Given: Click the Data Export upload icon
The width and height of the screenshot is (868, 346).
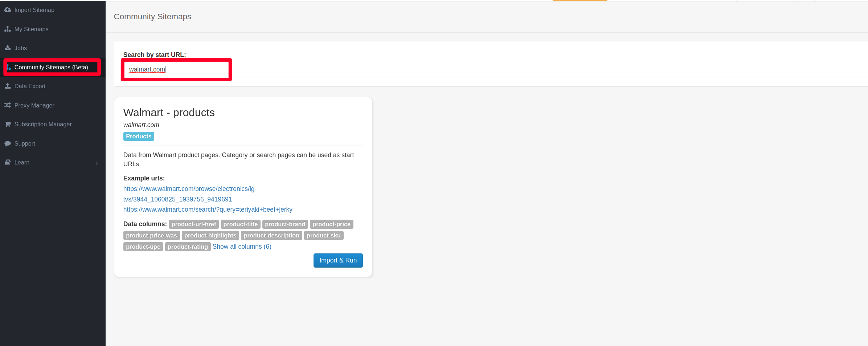Looking at the screenshot, I should coord(8,86).
